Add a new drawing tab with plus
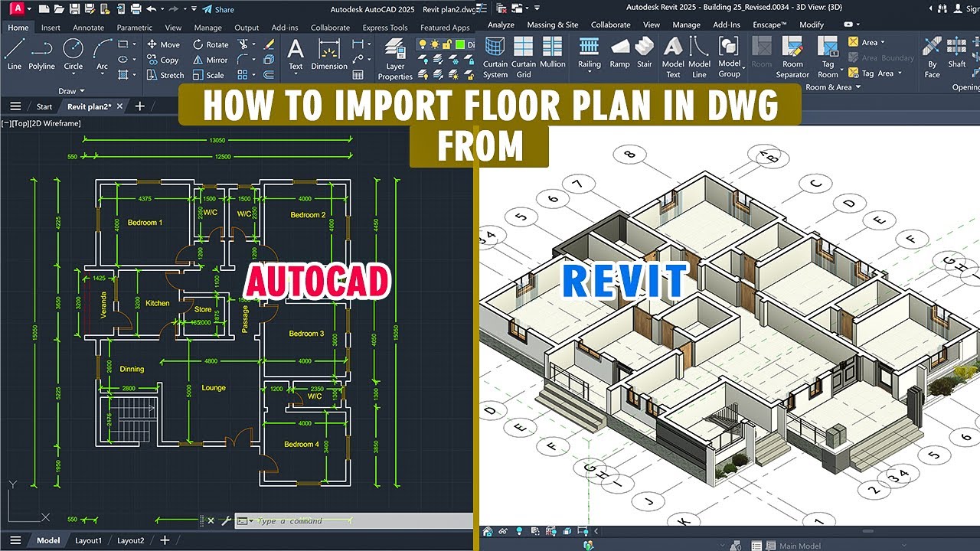 click(139, 106)
